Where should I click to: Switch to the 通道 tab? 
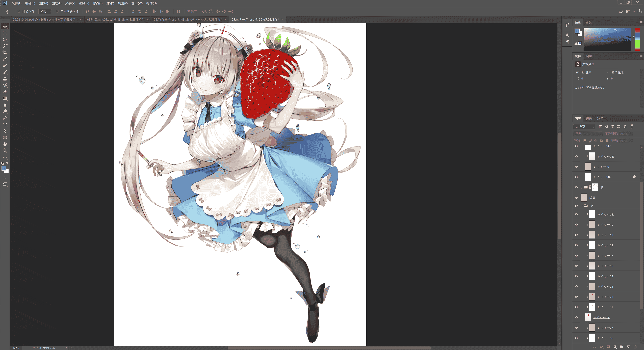pos(589,119)
